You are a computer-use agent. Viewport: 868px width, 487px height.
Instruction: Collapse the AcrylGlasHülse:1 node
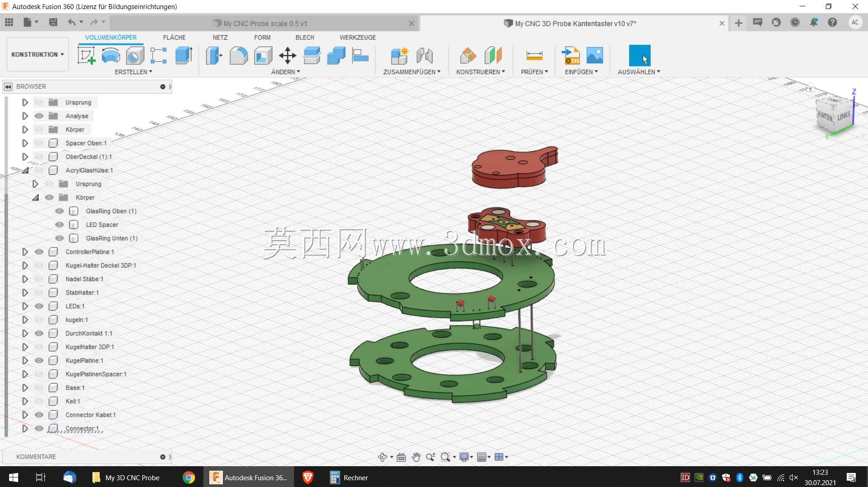tap(25, 170)
